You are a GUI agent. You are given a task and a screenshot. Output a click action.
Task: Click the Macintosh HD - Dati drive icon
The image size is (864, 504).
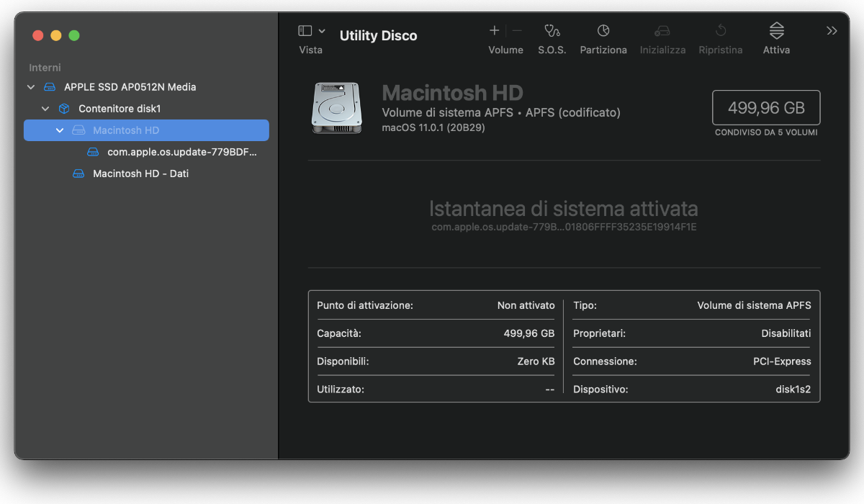pos(78,174)
